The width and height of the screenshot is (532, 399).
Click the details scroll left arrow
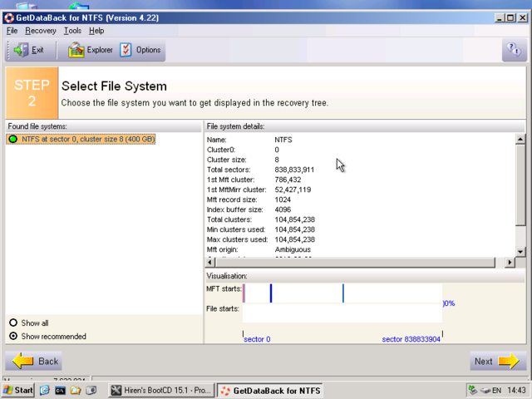pyautogui.click(x=210, y=262)
